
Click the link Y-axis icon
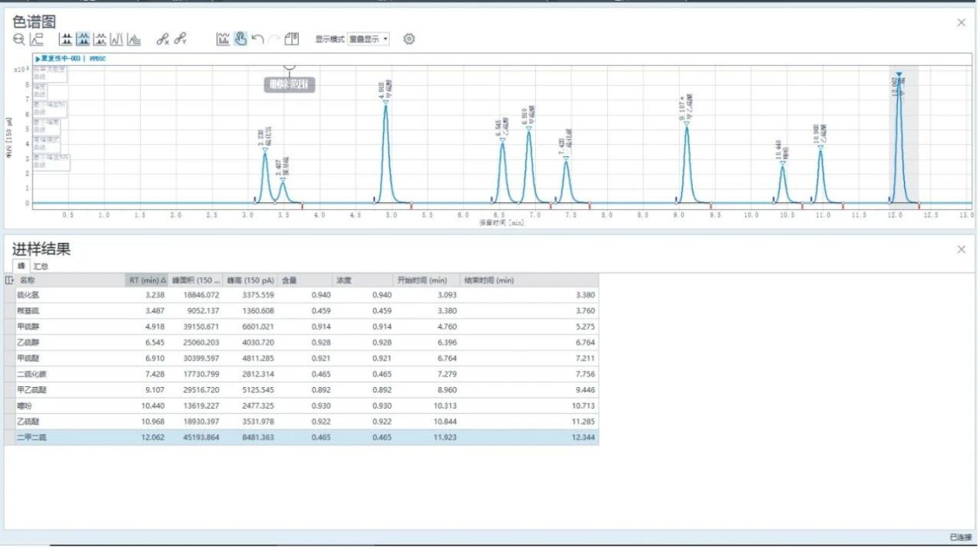pos(180,39)
